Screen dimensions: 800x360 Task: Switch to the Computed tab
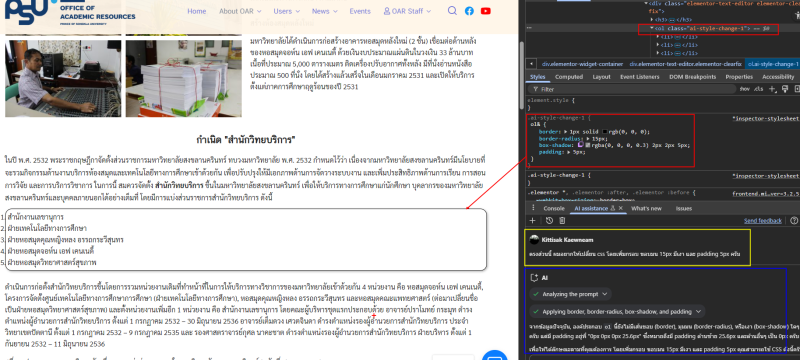click(569, 77)
